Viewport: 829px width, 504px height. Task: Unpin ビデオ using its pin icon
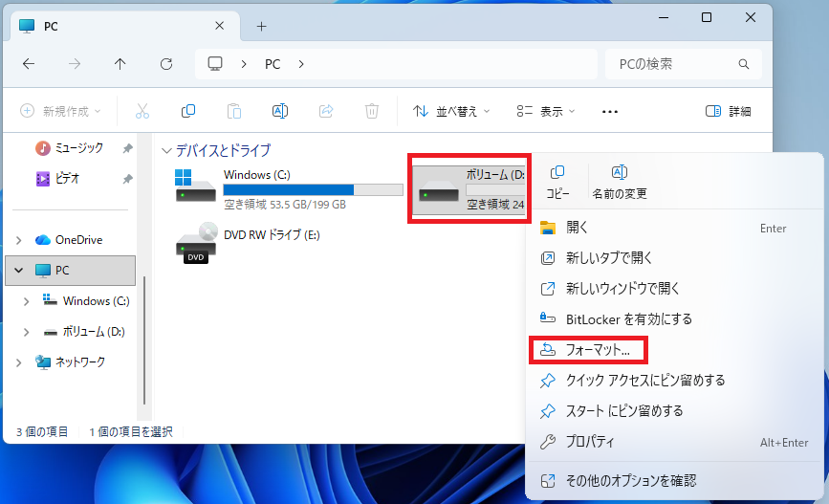(127, 179)
